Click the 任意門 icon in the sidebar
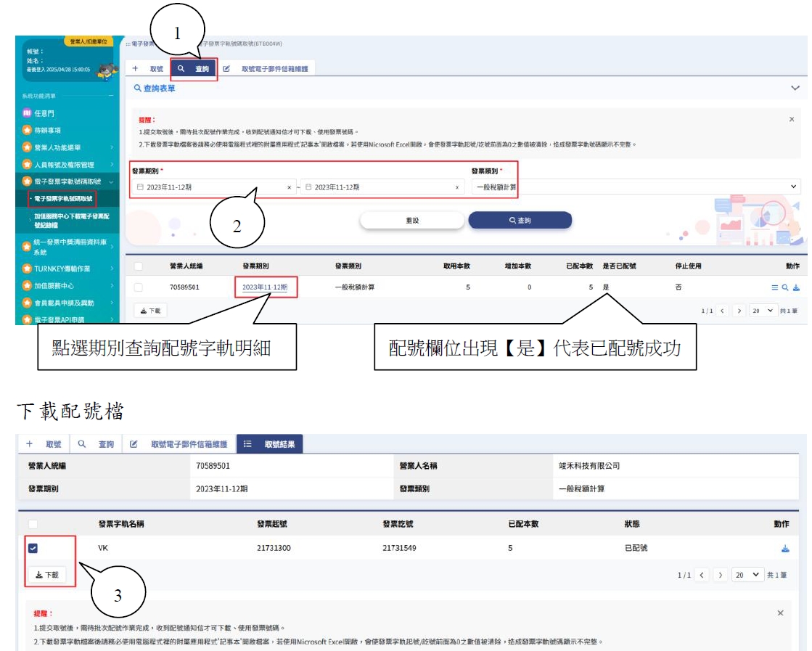Viewport: 812px width, 651px height. (27, 113)
